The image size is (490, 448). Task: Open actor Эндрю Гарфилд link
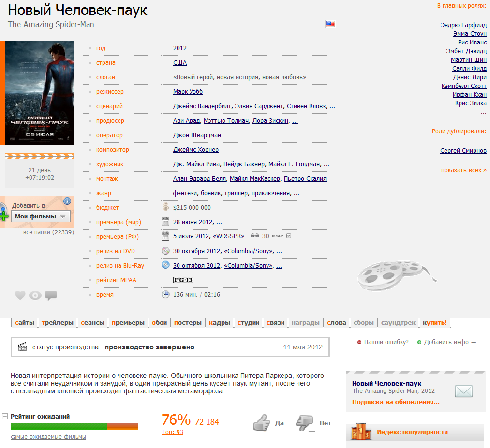click(463, 25)
